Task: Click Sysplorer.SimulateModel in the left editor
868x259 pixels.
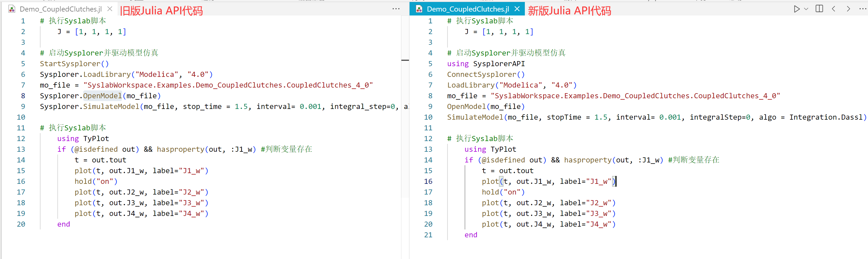Action: point(90,107)
